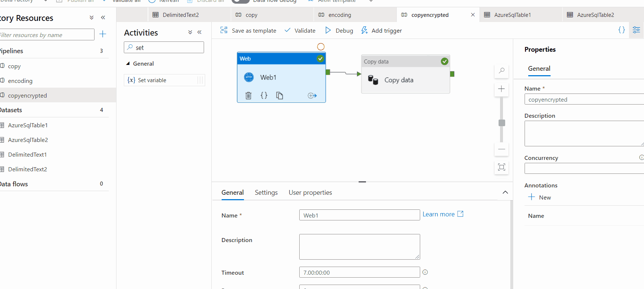Screen dimensions: 644x289
Task: Click the Properties Description textarea
Action: coord(584,133)
